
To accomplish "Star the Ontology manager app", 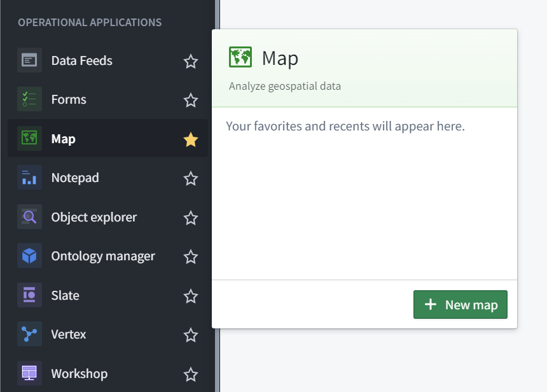I will coord(191,257).
